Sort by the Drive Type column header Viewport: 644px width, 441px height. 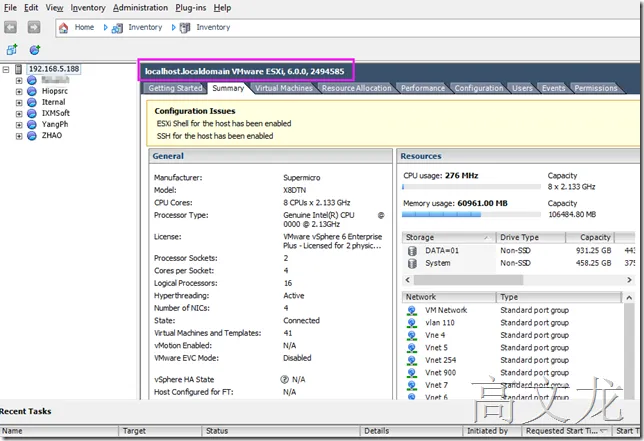(531, 237)
